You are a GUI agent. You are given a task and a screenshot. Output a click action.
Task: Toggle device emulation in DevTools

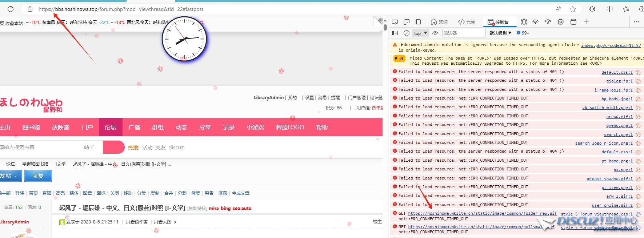click(x=407, y=22)
